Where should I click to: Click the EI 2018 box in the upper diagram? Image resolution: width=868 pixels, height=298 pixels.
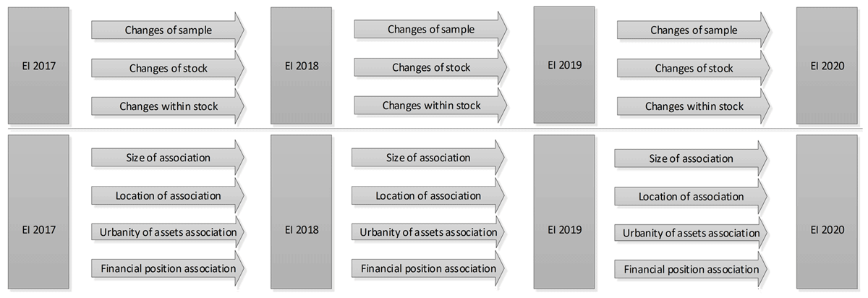pyautogui.click(x=302, y=67)
